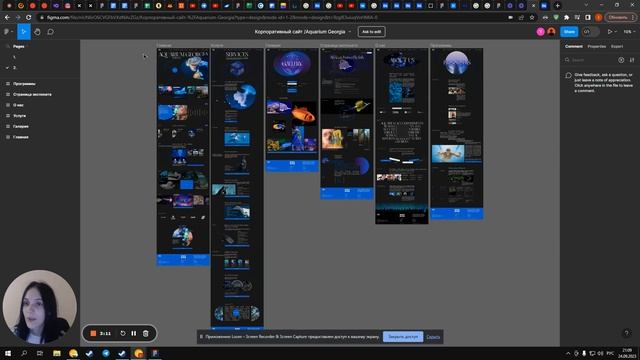Open the browser extensions puzzle icon

point(567,18)
